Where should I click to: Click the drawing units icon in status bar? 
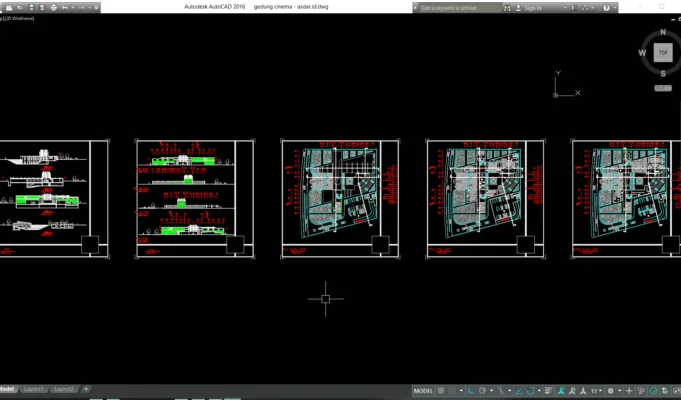pos(641,391)
